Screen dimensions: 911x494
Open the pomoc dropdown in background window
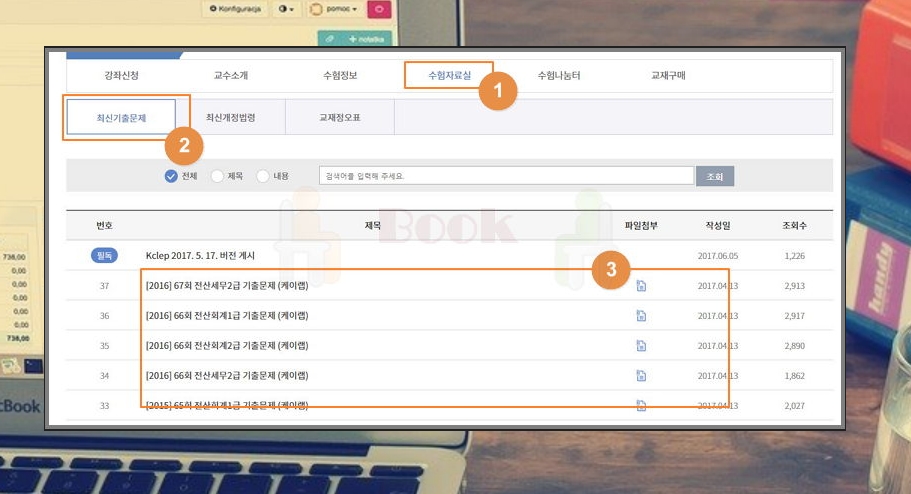click(x=333, y=9)
